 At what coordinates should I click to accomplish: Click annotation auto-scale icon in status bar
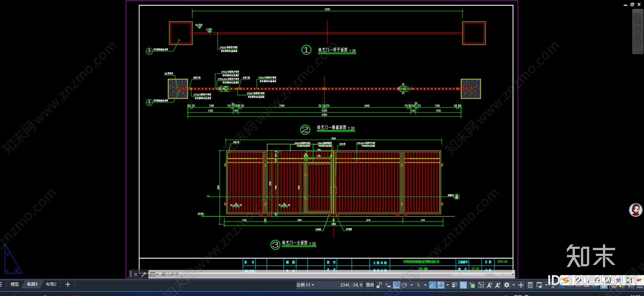497,285
